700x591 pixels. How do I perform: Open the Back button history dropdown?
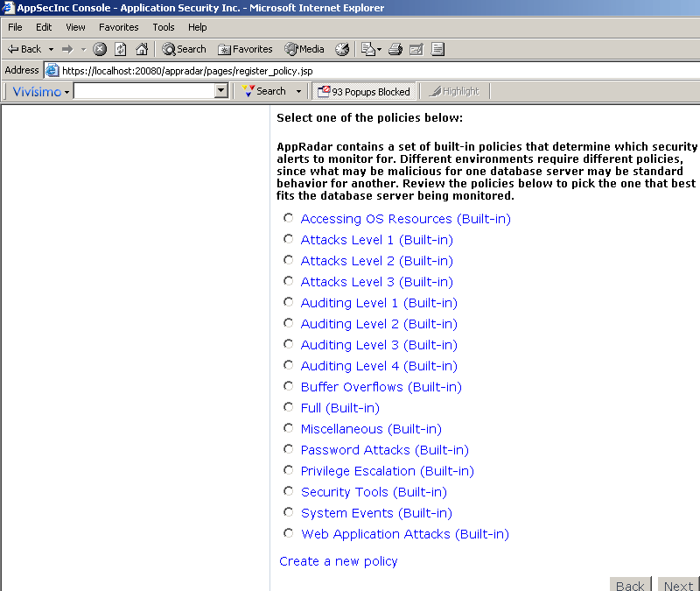(51, 49)
